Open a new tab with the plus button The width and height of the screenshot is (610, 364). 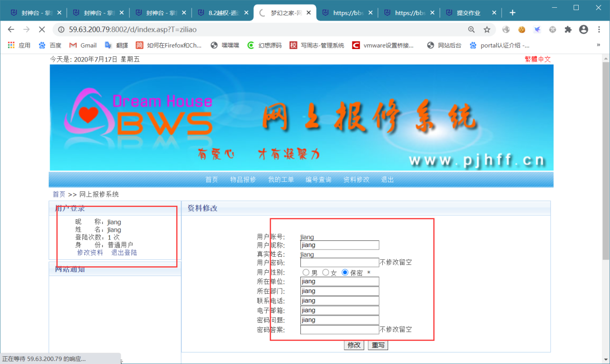coord(512,13)
